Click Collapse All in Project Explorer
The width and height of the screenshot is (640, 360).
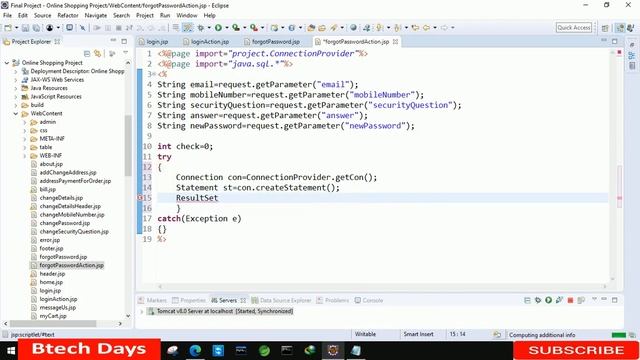(87, 53)
